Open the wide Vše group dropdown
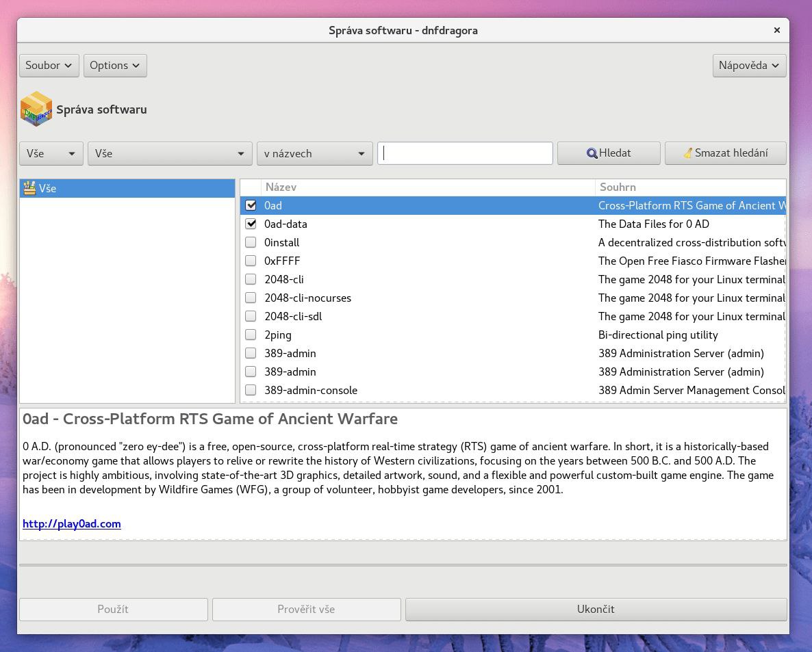This screenshot has height=652, width=812. [170, 153]
